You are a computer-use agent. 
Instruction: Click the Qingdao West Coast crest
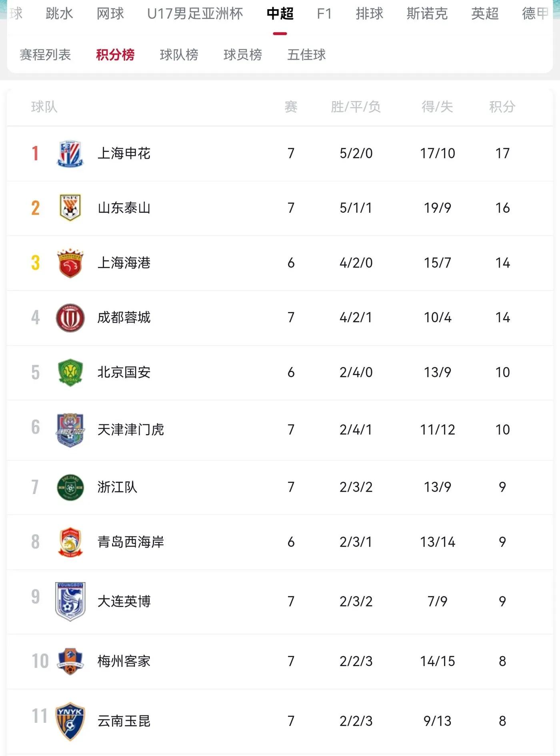point(70,542)
